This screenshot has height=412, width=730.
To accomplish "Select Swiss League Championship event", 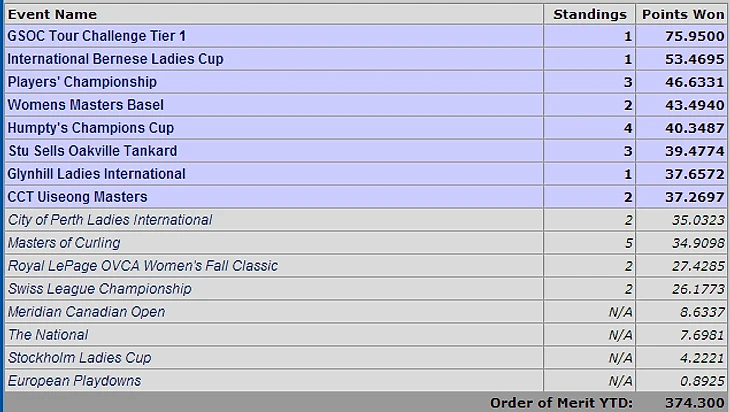I will pos(100,289).
